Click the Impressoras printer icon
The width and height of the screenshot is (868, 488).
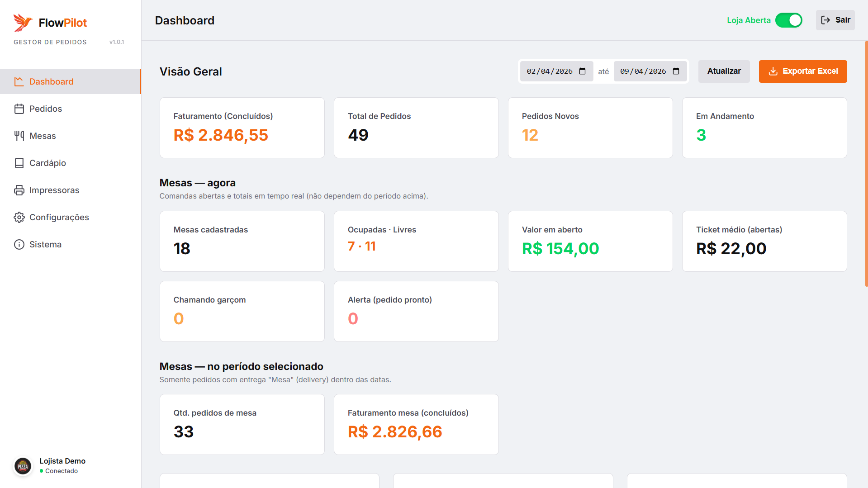pyautogui.click(x=19, y=190)
